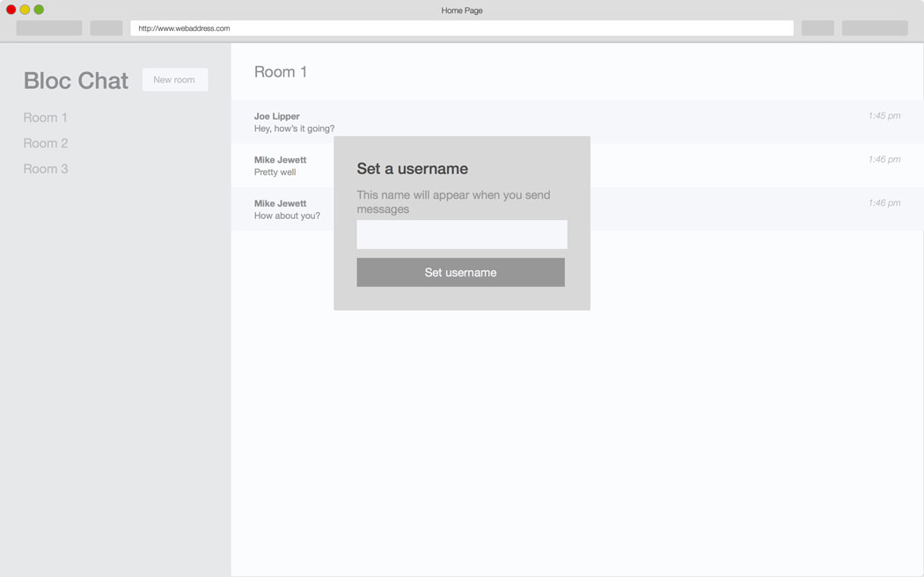The height and width of the screenshot is (577, 924).
Task: Click the 'Pretty well' message text
Action: click(275, 172)
